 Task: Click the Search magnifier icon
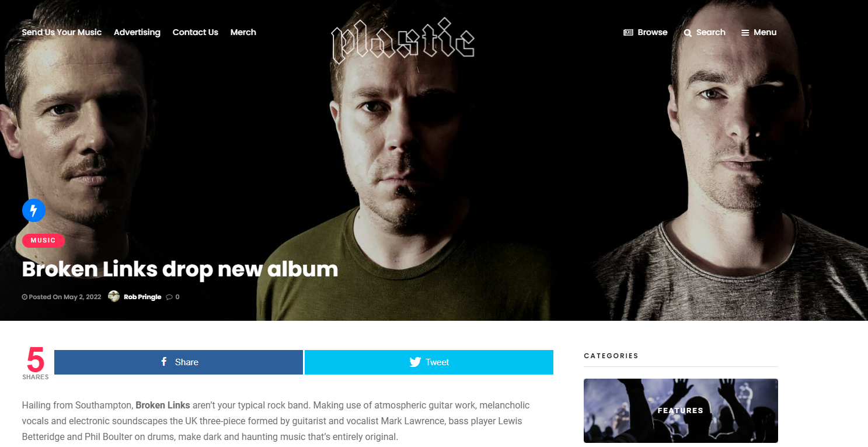click(x=688, y=33)
